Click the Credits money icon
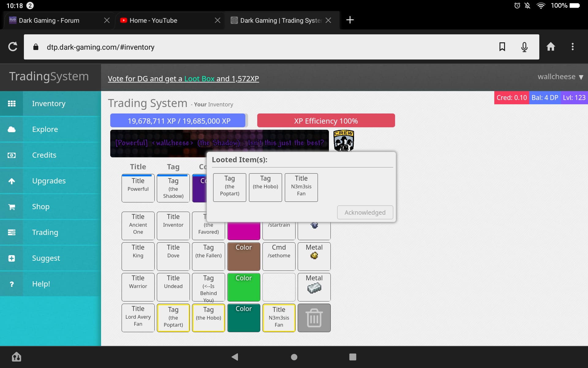Viewport: 588px width, 368px height. (x=12, y=155)
